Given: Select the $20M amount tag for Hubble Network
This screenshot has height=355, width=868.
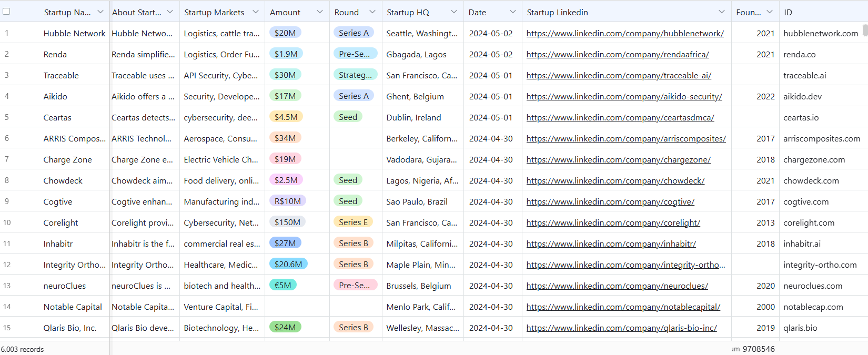Looking at the screenshot, I should click(285, 33).
